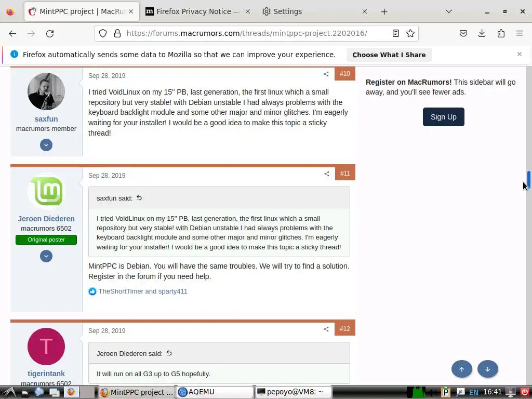Click tigerintank's username
This screenshot has width=532, height=399.
point(46,374)
